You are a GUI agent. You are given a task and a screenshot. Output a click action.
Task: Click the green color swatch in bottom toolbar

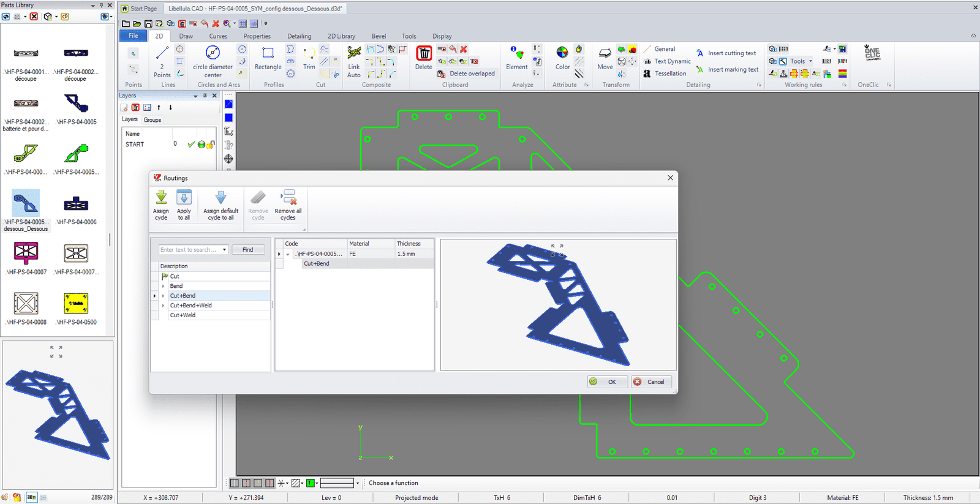click(x=311, y=483)
